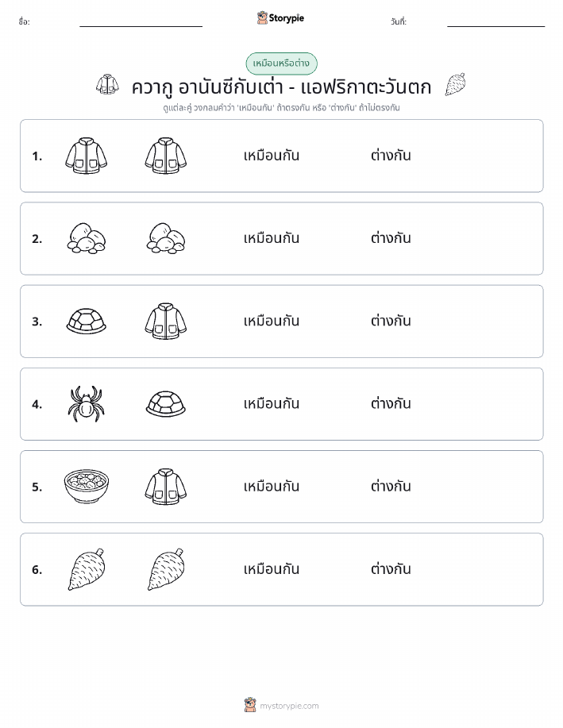Select the soup bowl in row 5
The image size is (563, 728).
(x=87, y=486)
